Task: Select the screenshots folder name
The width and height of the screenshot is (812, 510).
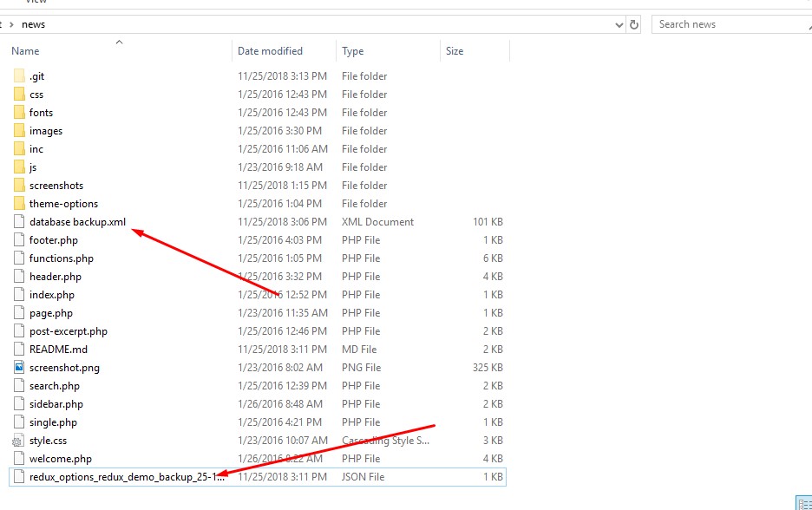Action: click(x=56, y=186)
